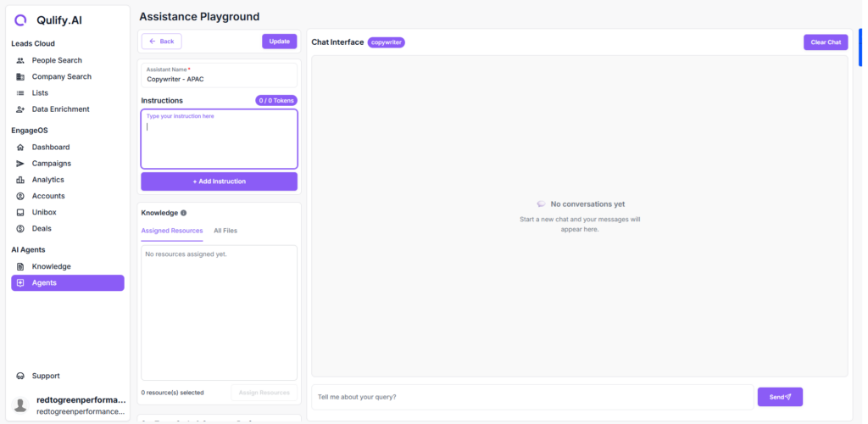Click the Assign Resources button
This screenshot has width=868, height=424.
click(x=264, y=393)
